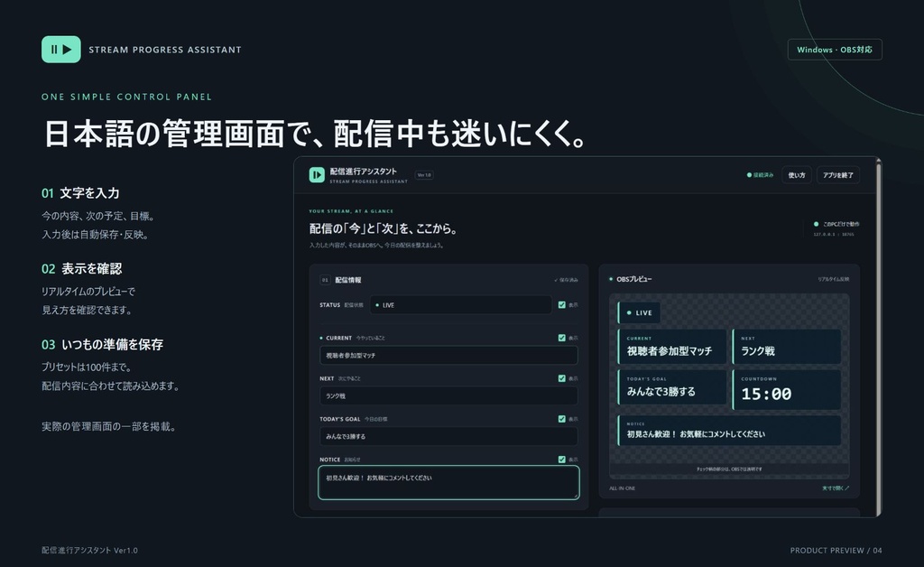Uncheck the 表示 checkbox for NEXT
924x567 pixels.
click(x=561, y=378)
